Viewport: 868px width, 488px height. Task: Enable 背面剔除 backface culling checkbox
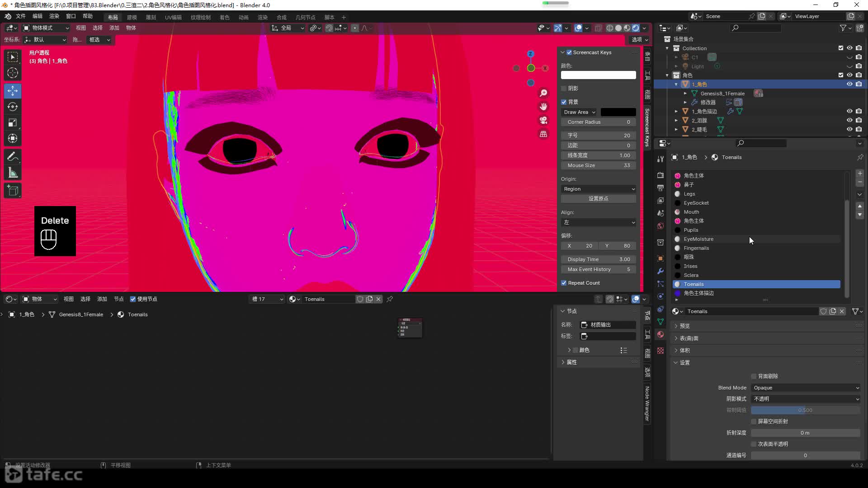pyautogui.click(x=754, y=376)
